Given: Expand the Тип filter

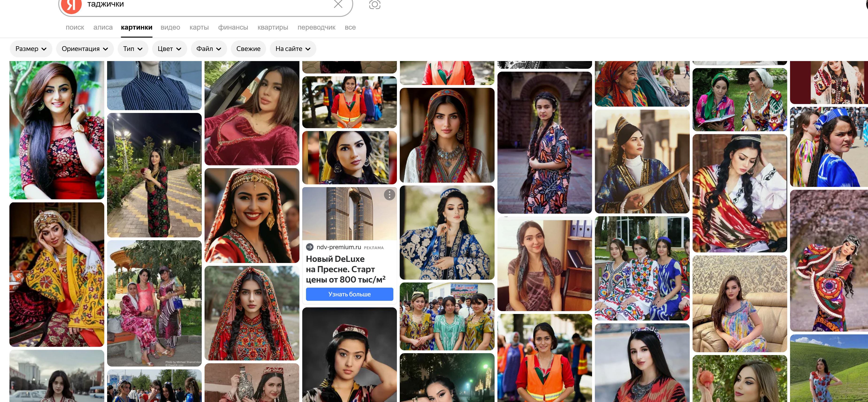Looking at the screenshot, I should pyautogui.click(x=133, y=49).
